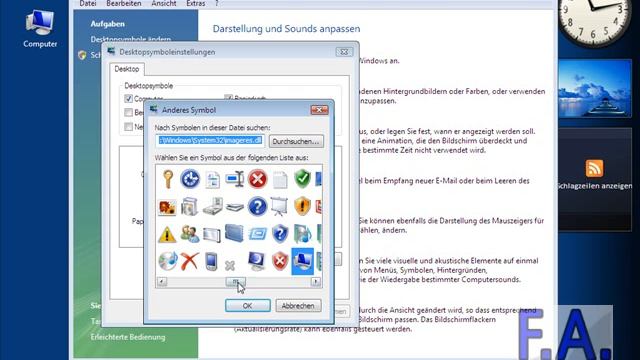Click the Aufgaben heading in sidebar

[108, 24]
